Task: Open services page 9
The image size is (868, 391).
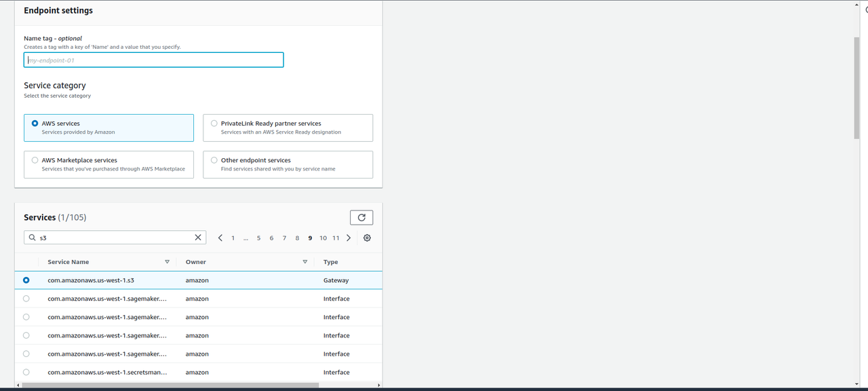Action: point(310,238)
